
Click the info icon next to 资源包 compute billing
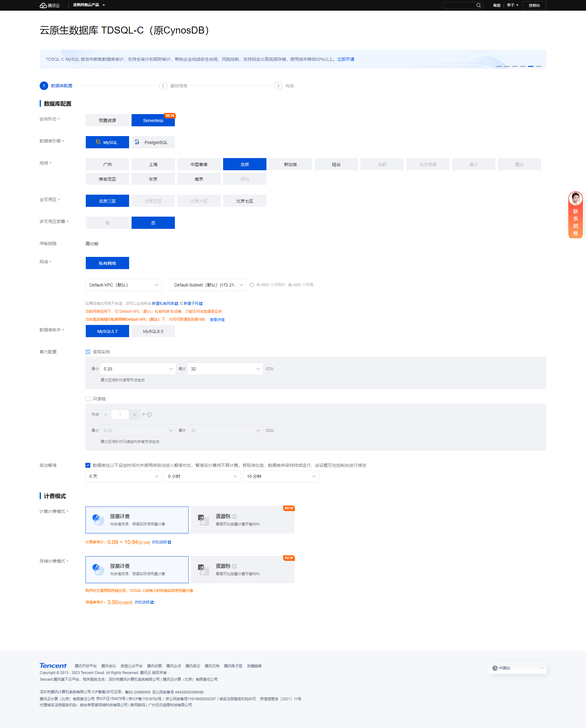(x=234, y=516)
